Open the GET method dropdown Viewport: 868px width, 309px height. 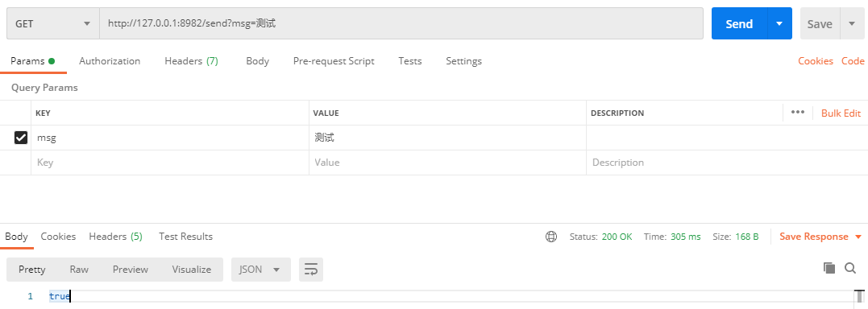point(52,24)
